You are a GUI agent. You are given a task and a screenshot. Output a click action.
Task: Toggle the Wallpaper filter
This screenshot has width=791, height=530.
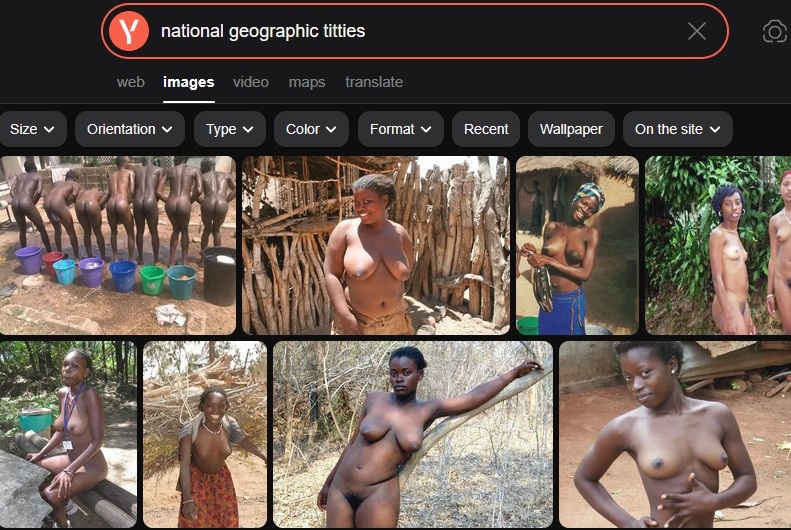pyautogui.click(x=571, y=129)
